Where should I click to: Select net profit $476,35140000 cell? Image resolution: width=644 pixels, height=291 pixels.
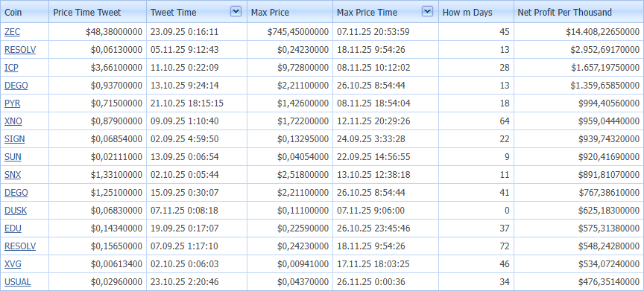[x=578, y=281]
